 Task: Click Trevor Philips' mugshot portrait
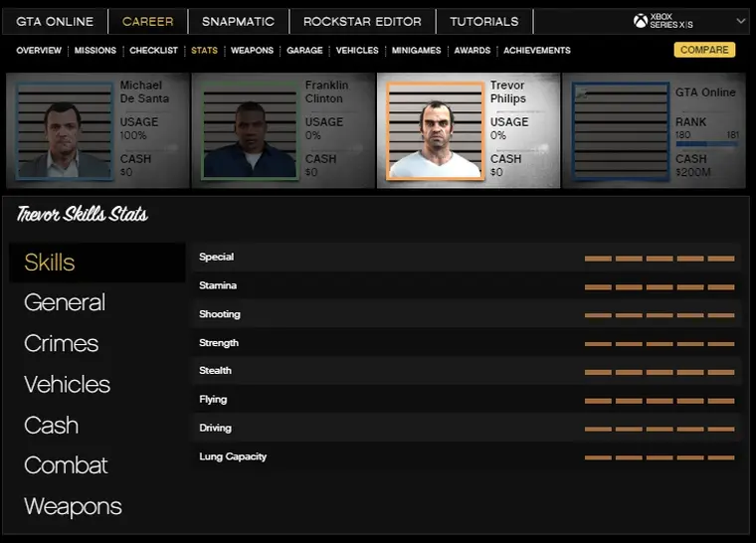click(435, 130)
